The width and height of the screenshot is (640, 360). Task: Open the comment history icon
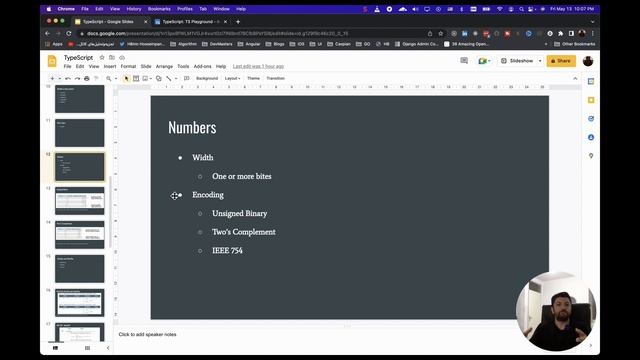point(464,61)
